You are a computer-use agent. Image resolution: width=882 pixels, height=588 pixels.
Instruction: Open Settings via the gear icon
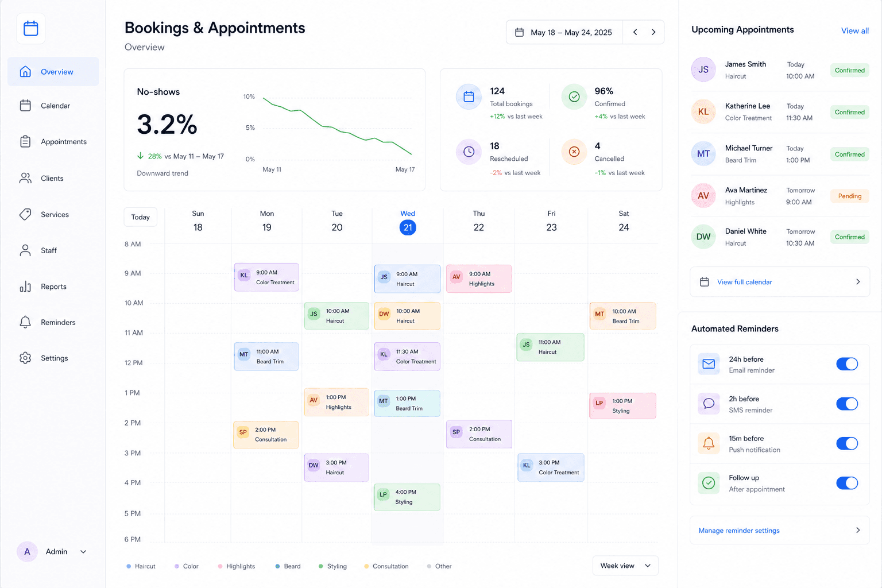click(25, 358)
